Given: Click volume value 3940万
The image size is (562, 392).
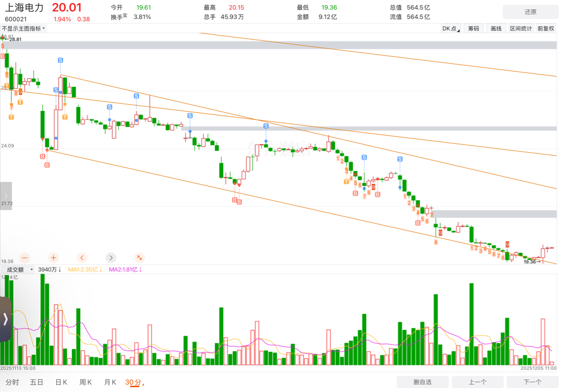Looking at the screenshot, I should point(50,269).
